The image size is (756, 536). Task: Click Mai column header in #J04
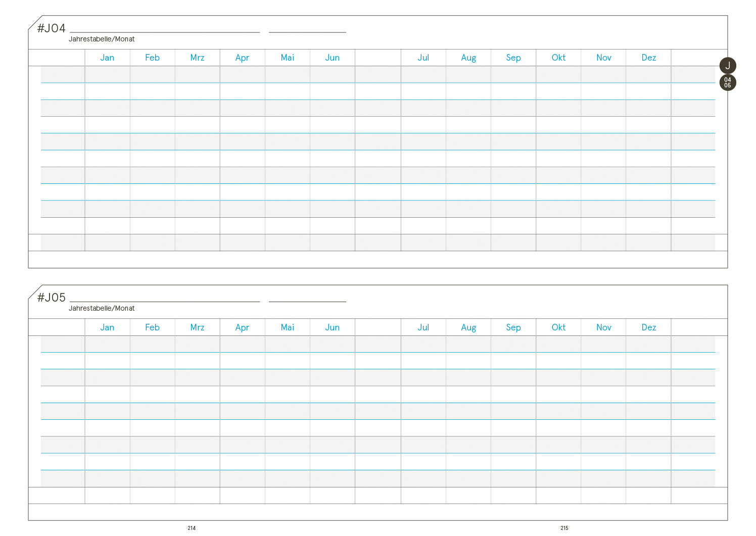pos(288,58)
